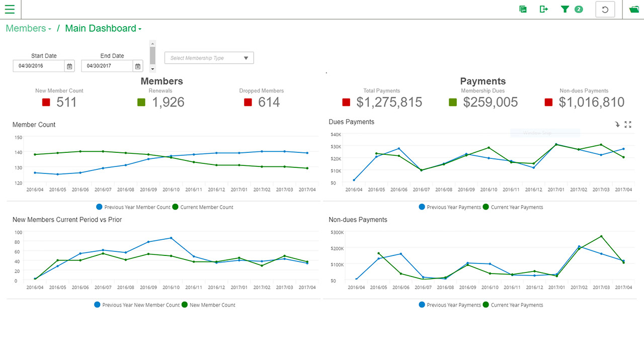Open the Start Date calendar picker

click(70, 66)
